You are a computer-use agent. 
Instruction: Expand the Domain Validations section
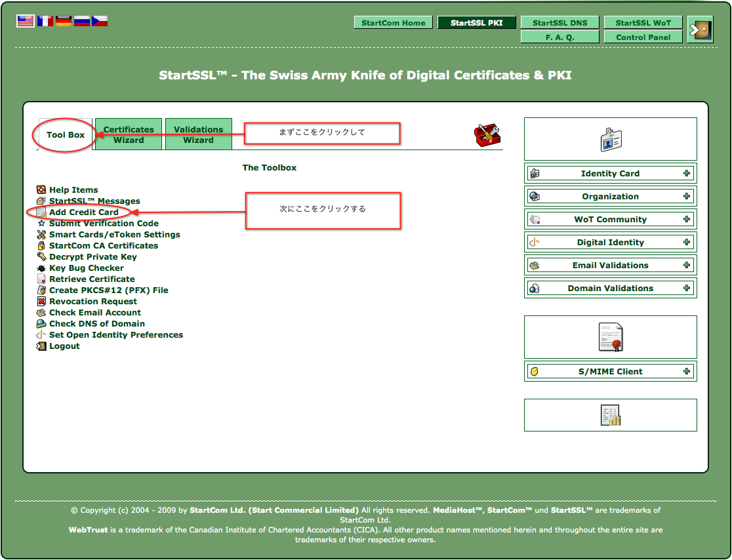[686, 288]
